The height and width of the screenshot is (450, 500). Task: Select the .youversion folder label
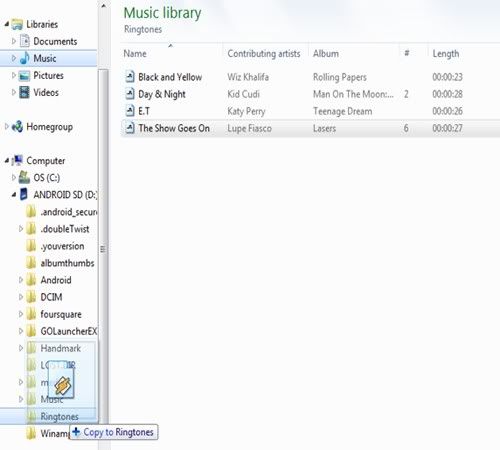[x=62, y=246]
